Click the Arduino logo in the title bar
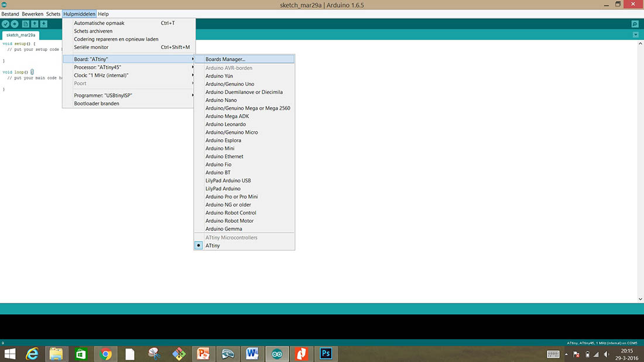Image resolution: width=644 pixels, height=362 pixels. pos(4,5)
